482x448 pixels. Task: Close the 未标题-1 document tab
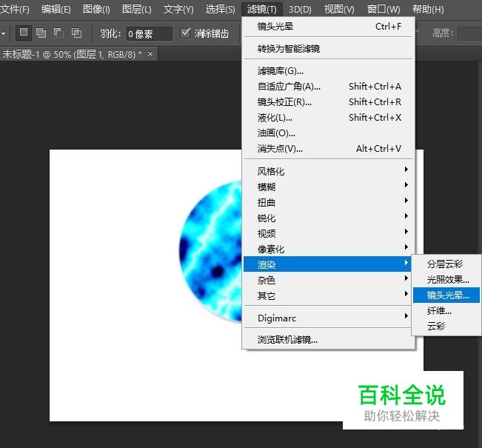pyautogui.click(x=150, y=54)
